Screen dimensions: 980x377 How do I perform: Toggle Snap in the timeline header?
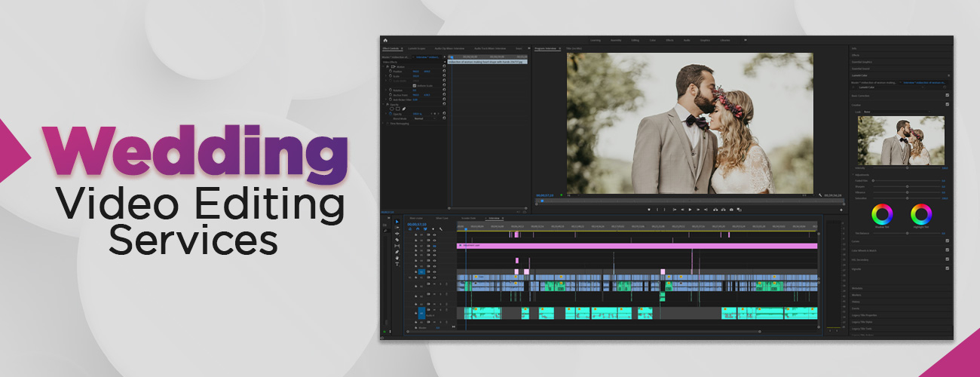(x=418, y=229)
